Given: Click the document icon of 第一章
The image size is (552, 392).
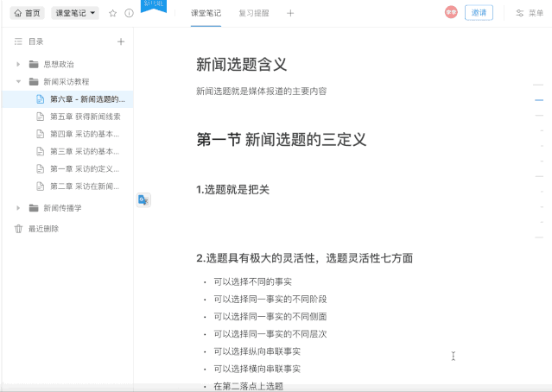Looking at the screenshot, I should [41, 169].
